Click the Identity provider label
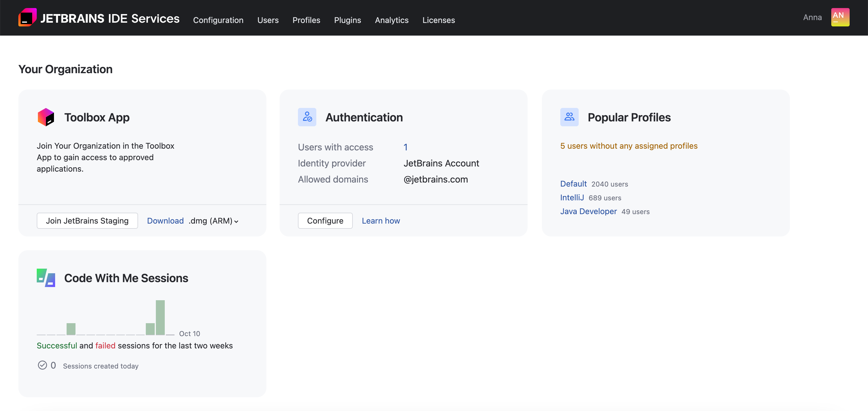Viewport: 868px width, 411px height. [x=332, y=163]
